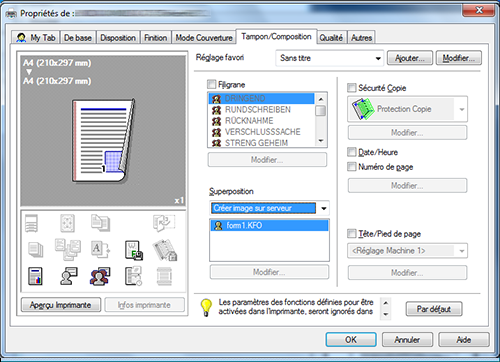This screenshot has width=500, height=362.
Task: Click the multiple users group icon
Action: [100, 276]
